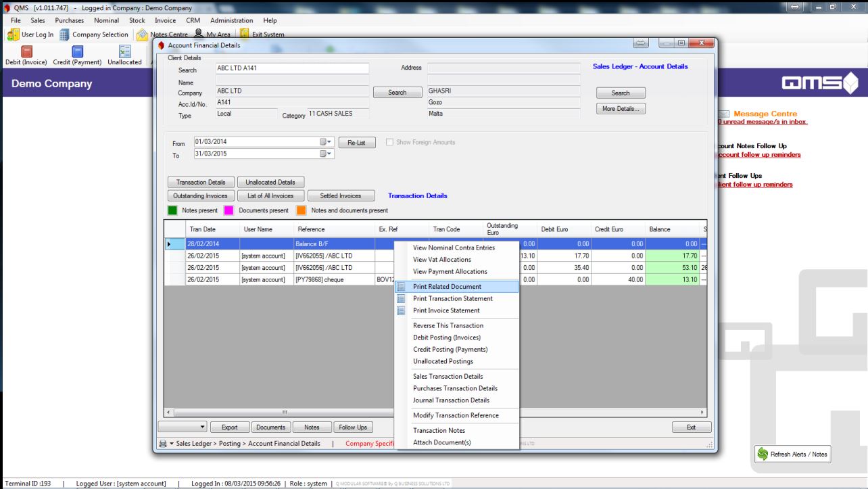Choose Sales Transaction Details
This screenshot has height=489, width=868.
(x=457, y=377)
